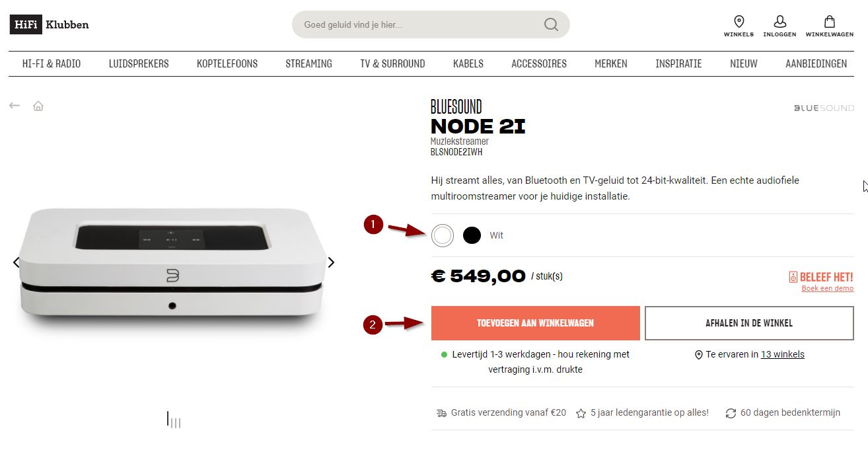Click the search input field
The width and height of the screenshot is (868, 460).
(x=423, y=24)
